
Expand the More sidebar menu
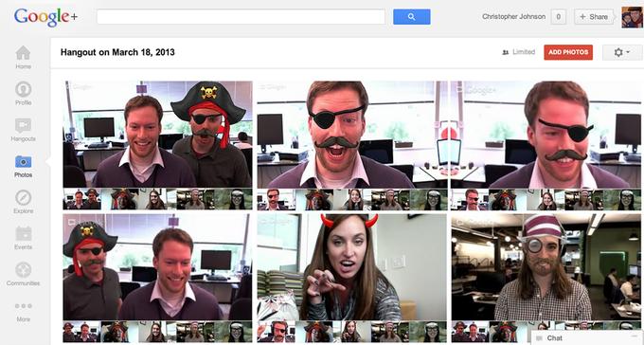[x=23, y=306]
